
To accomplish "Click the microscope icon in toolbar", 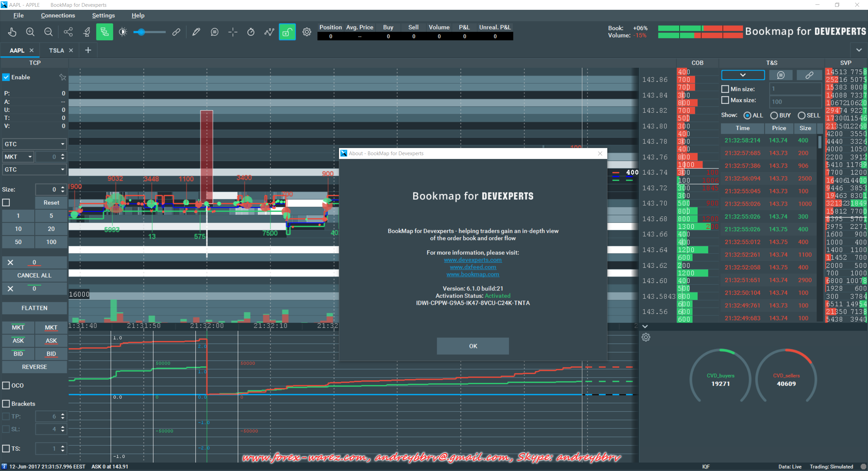I will coord(86,32).
